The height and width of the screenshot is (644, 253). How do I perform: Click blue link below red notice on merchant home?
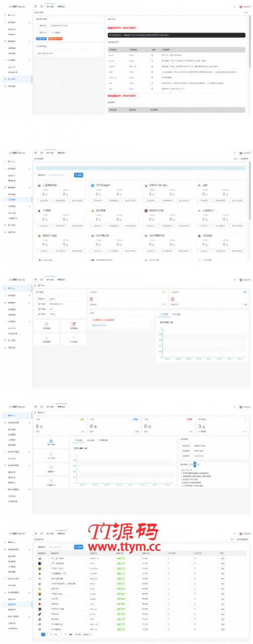click(99, 325)
